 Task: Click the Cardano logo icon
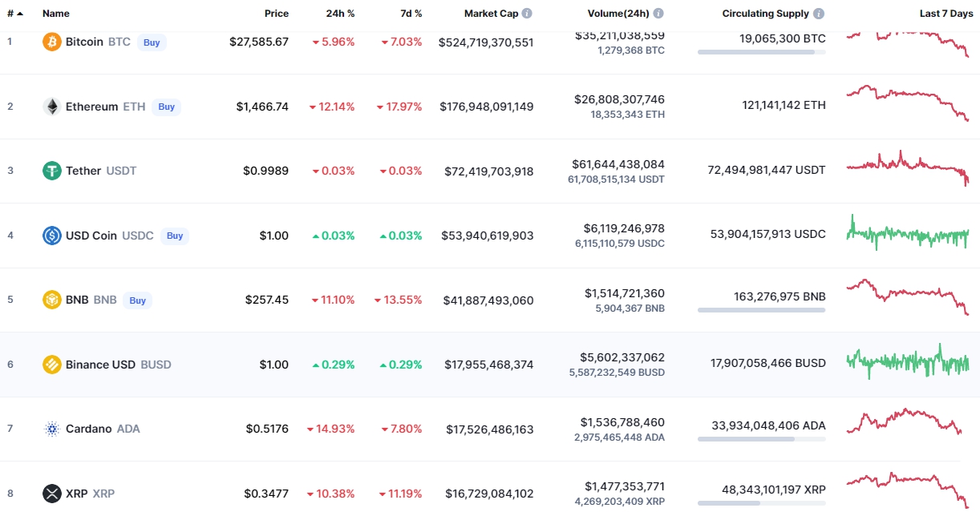52,429
